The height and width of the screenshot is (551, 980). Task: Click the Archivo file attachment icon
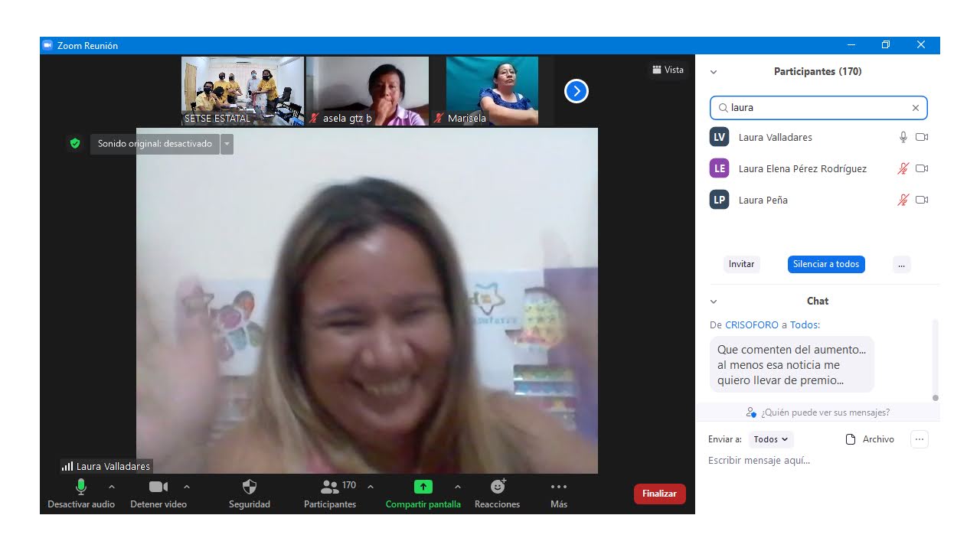[850, 439]
